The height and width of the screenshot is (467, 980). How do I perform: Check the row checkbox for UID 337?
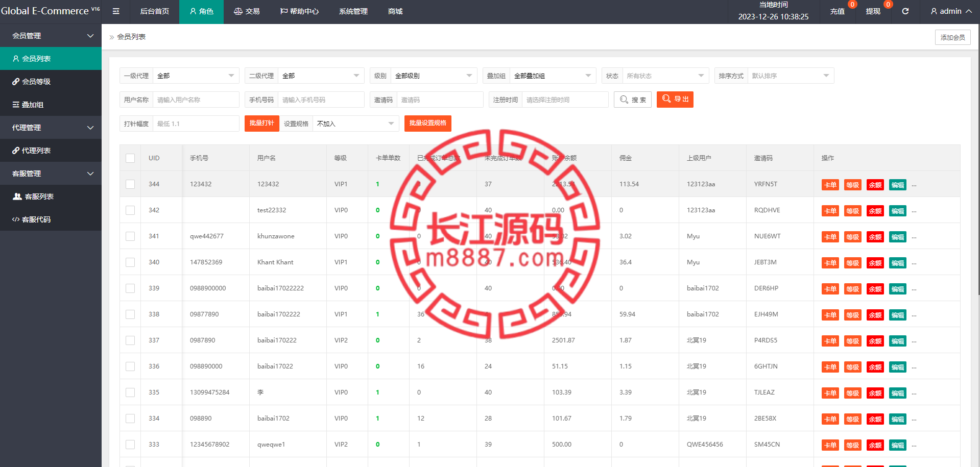[x=130, y=340]
